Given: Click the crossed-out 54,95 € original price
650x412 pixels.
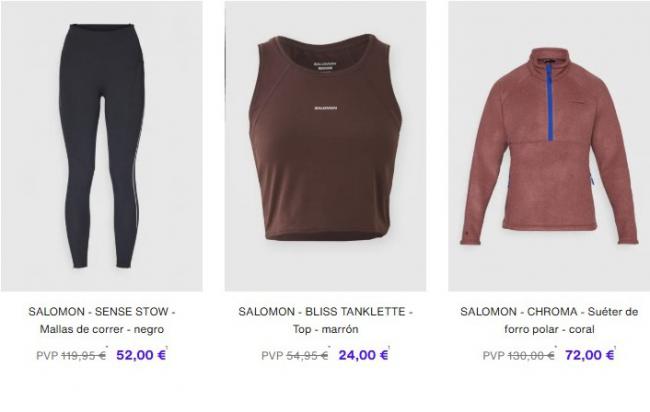Looking at the screenshot, I should pyautogui.click(x=307, y=356).
